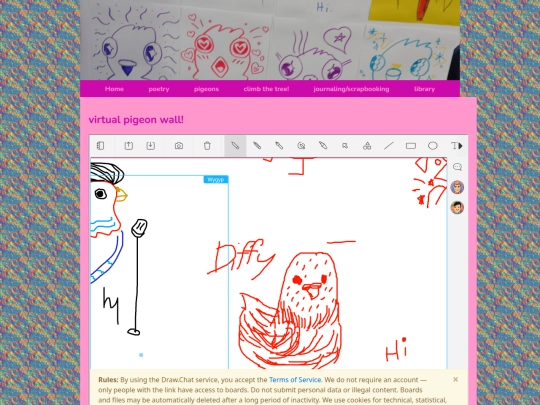Select the highlighter marker tool left of pointer
Screen dimensions: 540x405
323,146
